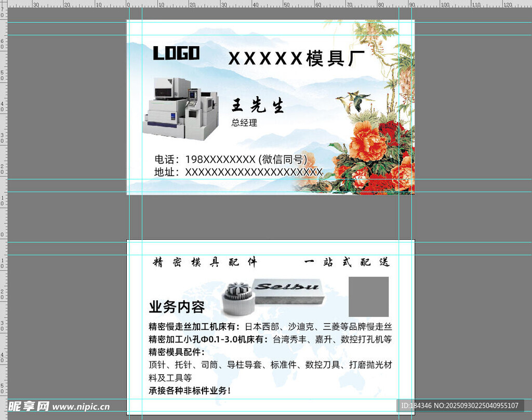
Task: Select the "XXXXX模具厂" company name text
Action: [297, 59]
